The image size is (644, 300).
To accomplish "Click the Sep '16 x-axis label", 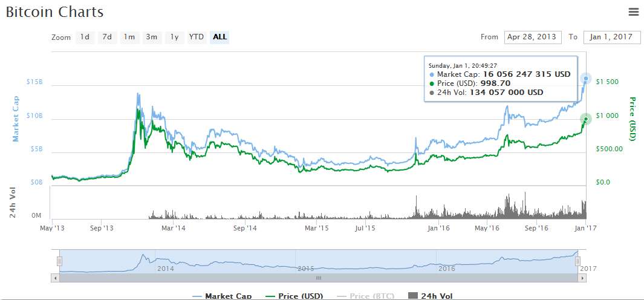I will [537, 227].
